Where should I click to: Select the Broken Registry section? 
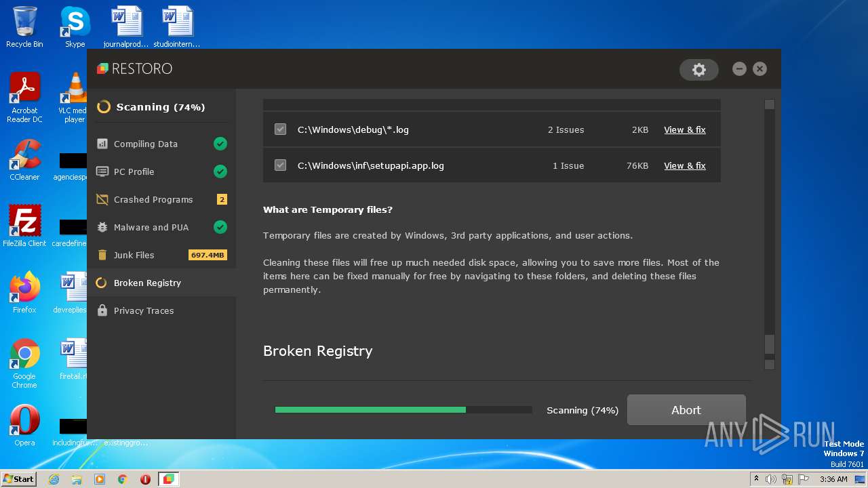tap(161, 283)
